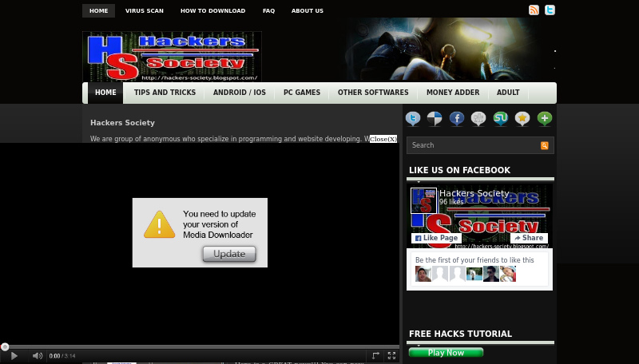Viewport: 639px width, 364px height.
Task: Click the green Play Now button
Action: (446, 353)
